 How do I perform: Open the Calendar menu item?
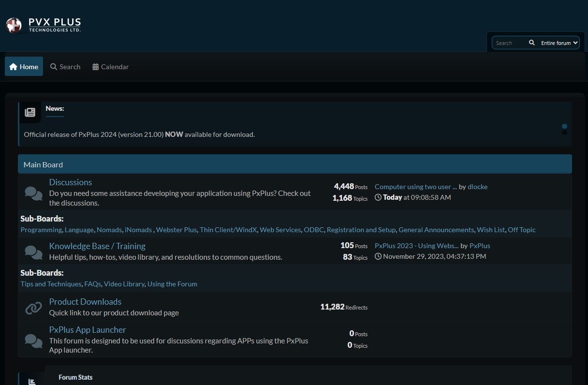click(x=110, y=67)
